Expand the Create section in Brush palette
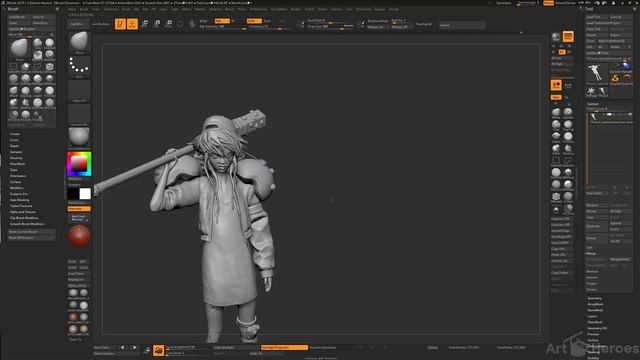 (x=15, y=134)
